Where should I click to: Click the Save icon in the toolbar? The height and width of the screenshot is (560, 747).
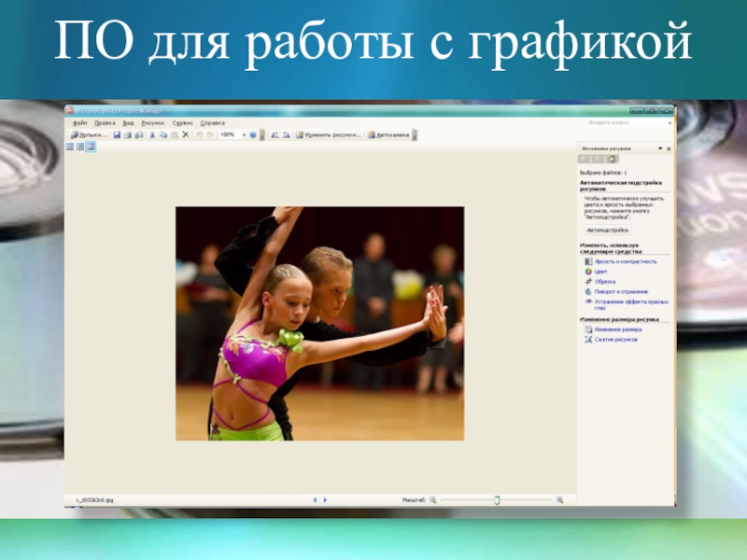[x=117, y=134]
